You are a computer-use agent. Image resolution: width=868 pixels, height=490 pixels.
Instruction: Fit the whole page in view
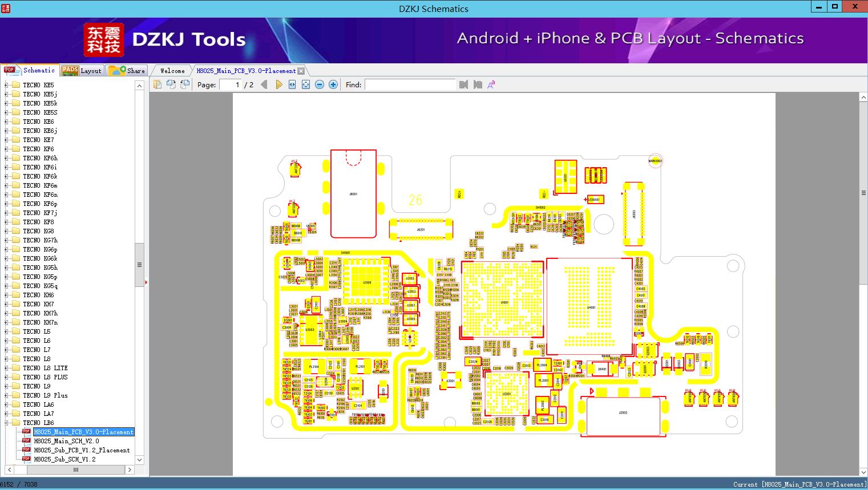306,84
